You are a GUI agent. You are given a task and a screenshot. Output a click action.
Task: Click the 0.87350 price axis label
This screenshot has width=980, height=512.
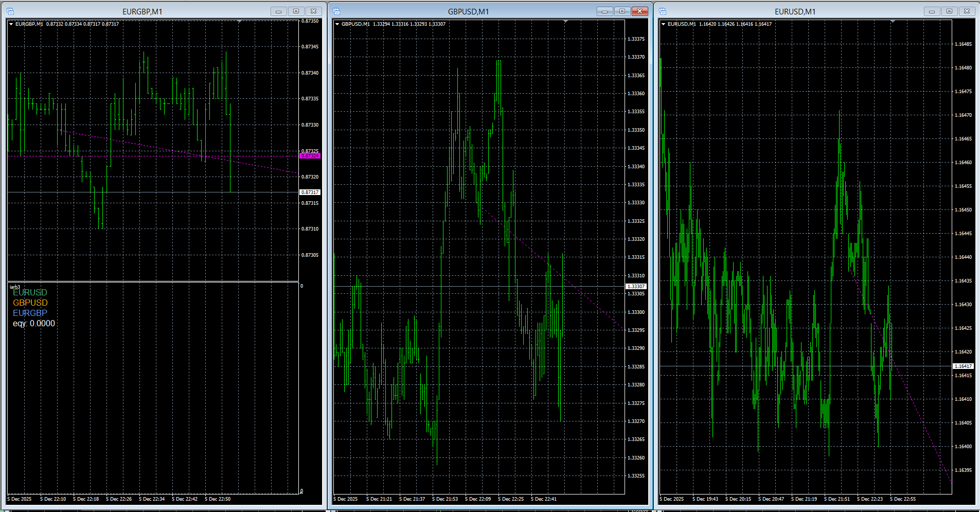pos(310,21)
